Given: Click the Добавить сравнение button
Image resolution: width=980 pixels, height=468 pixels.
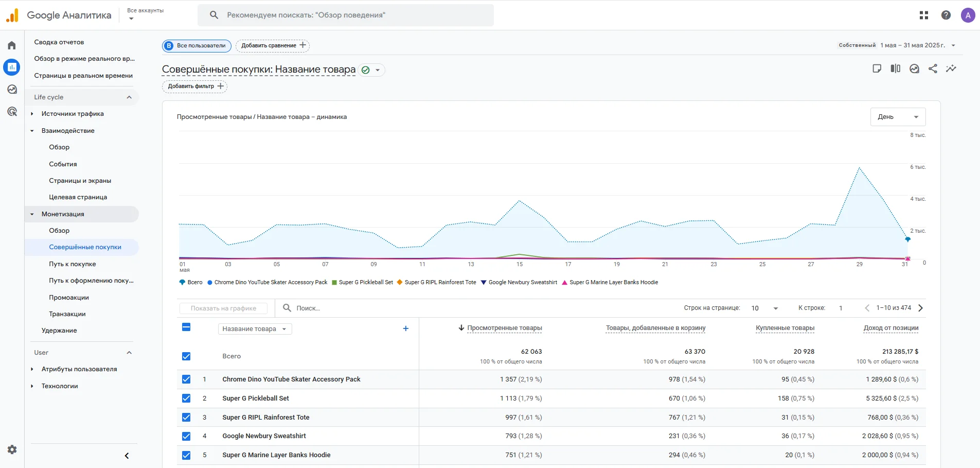Looking at the screenshot, I should pyautogui.click(x=273, y=45).
